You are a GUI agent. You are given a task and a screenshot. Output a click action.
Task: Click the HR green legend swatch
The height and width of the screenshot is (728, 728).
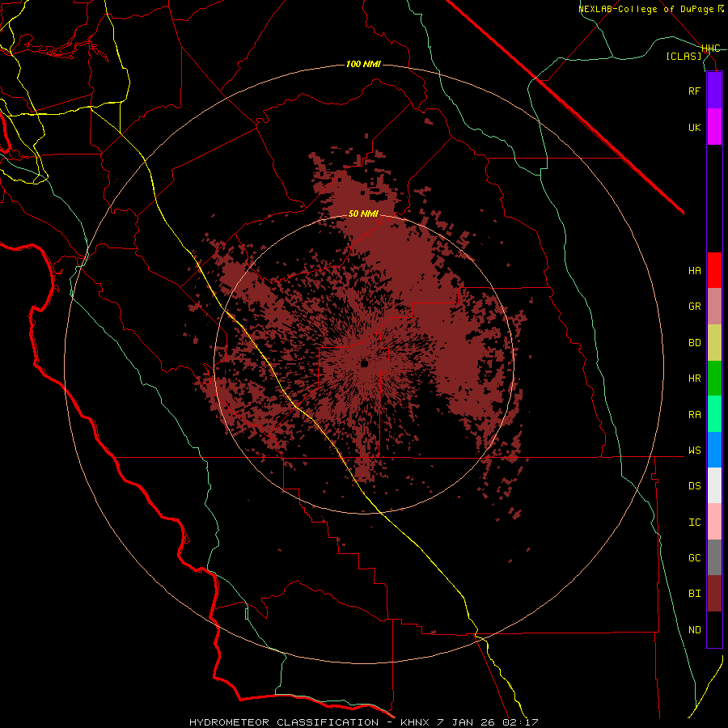coord(714,379)
